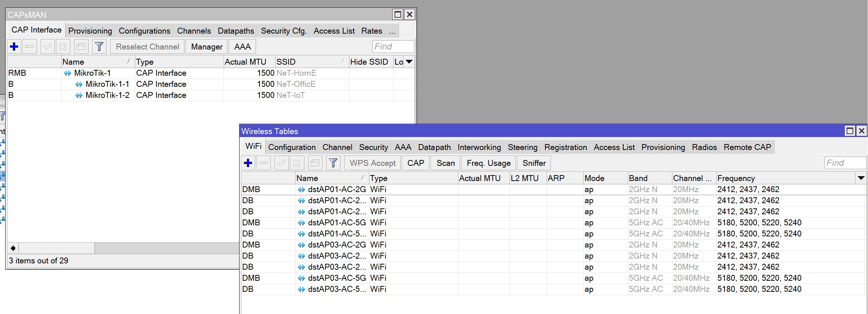Image resolution: width=868 pixels, height=314 pixels.
Task: Sort CAPsMAN table by Name column
Action: pos(98,62)
